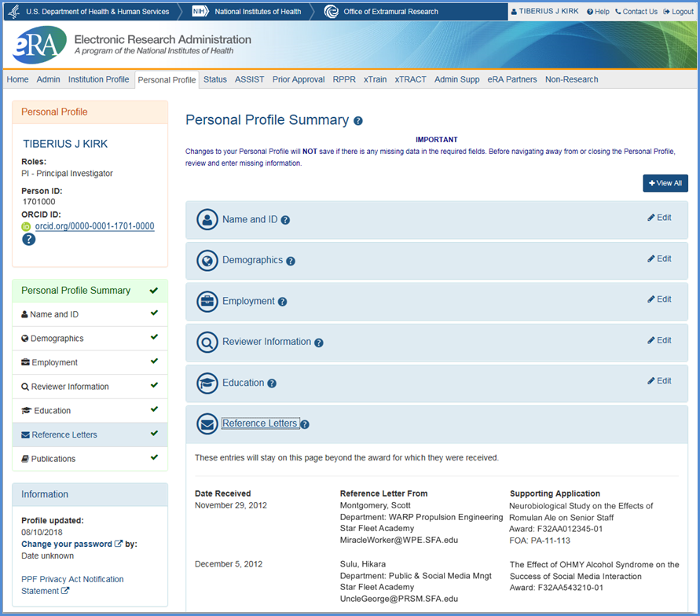Select Demographics in sidebar menu

point(90,339)
